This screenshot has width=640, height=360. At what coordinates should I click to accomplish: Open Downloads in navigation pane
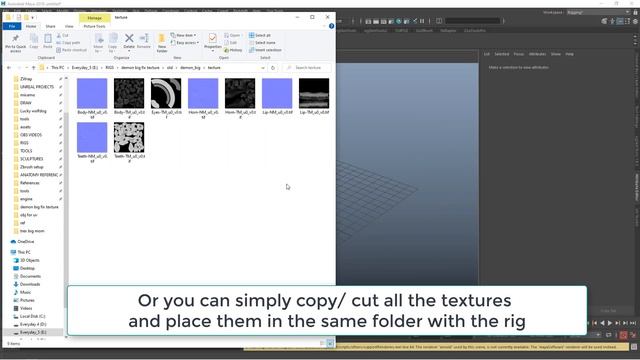coord(30,284)
